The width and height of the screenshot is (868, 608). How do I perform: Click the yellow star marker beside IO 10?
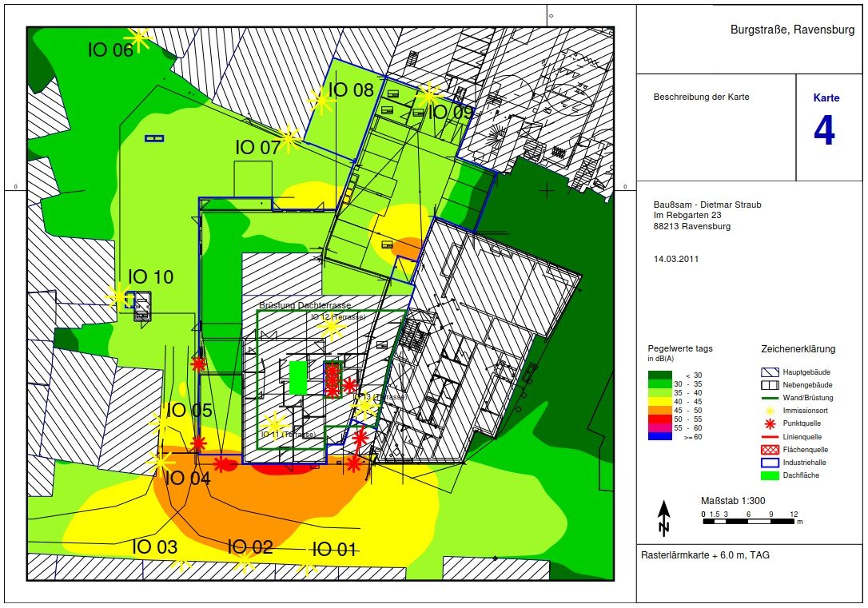pos(117,296)
